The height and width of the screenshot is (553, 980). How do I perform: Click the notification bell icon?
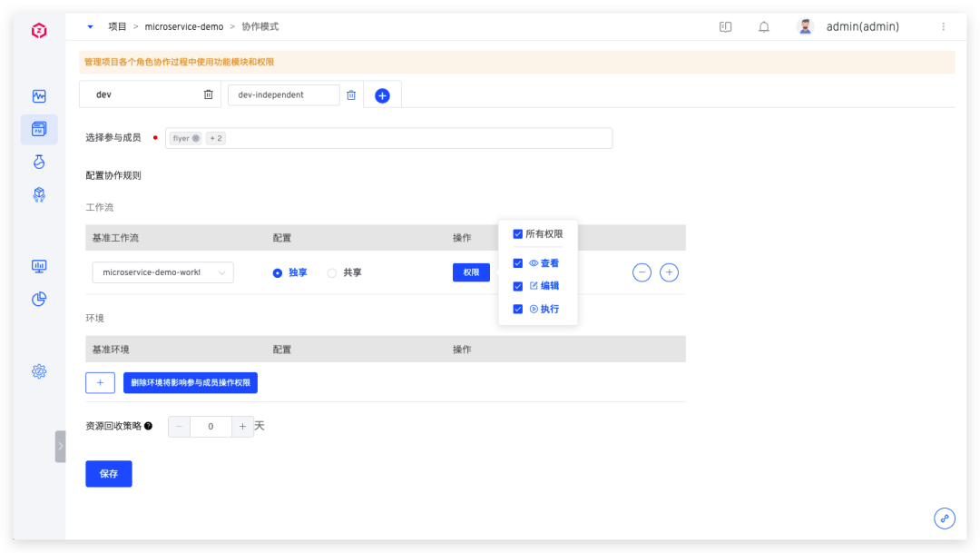pyautogui.click(x=764, y=27)
